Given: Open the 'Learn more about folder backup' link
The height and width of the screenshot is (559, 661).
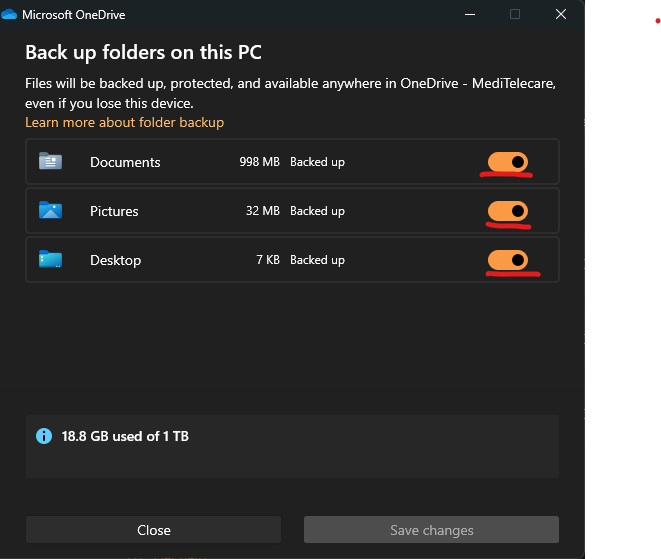Looking at the screenshot, I should (124, 122).
